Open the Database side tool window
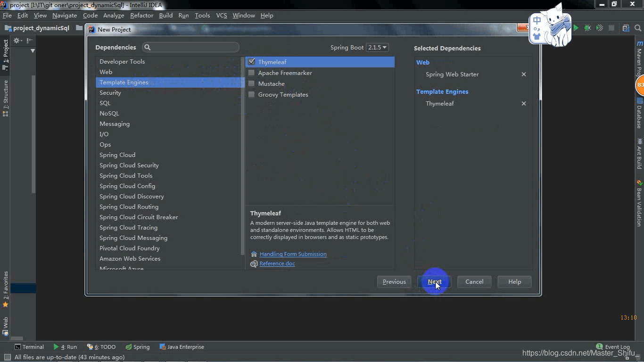Viewport: 644px width, 362px height. click(x=640, y=113)
